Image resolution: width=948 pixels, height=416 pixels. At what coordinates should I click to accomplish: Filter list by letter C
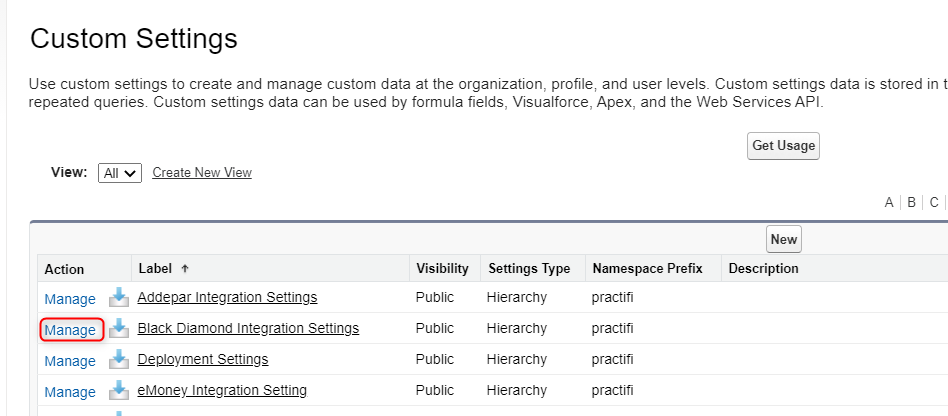(x=934, y=203)
